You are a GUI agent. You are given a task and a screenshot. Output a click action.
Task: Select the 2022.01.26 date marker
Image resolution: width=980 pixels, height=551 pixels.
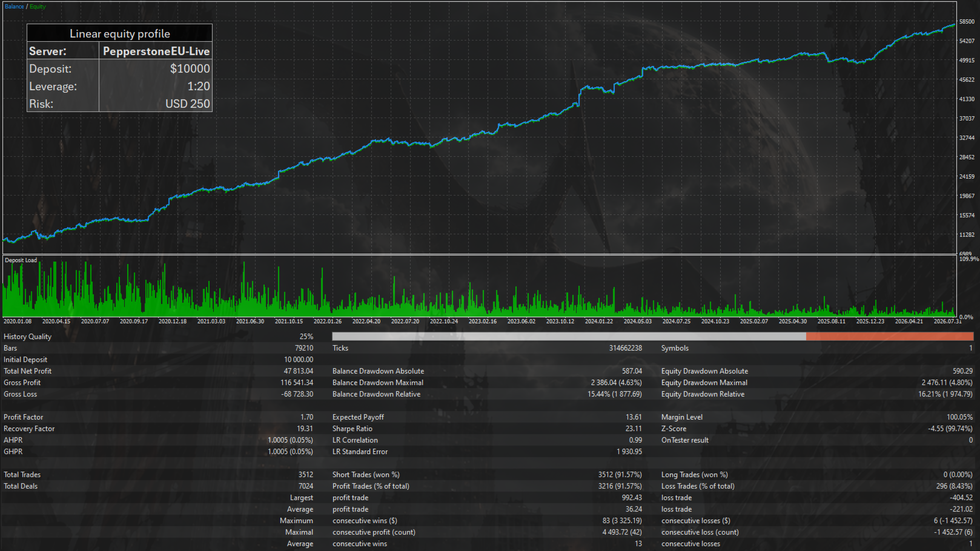[x=328, y=322]
